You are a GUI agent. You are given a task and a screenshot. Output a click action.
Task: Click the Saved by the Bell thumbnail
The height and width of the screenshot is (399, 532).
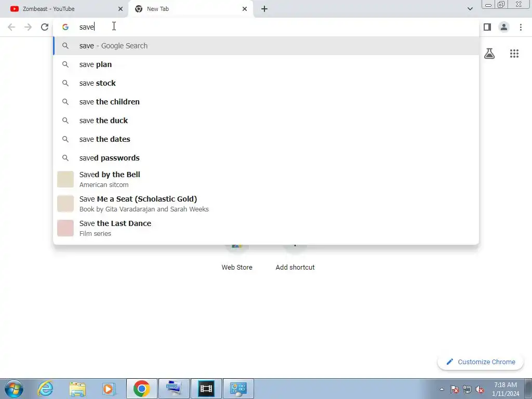click(65, 179)
